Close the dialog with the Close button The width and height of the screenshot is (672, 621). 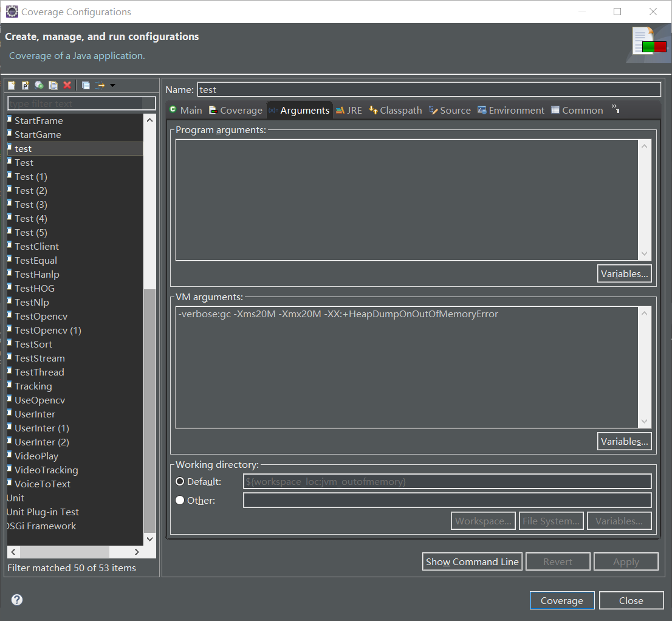click(631, 600)
